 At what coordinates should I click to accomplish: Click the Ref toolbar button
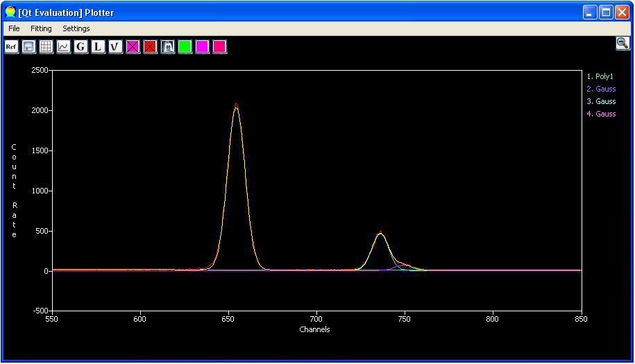[11, 47]
